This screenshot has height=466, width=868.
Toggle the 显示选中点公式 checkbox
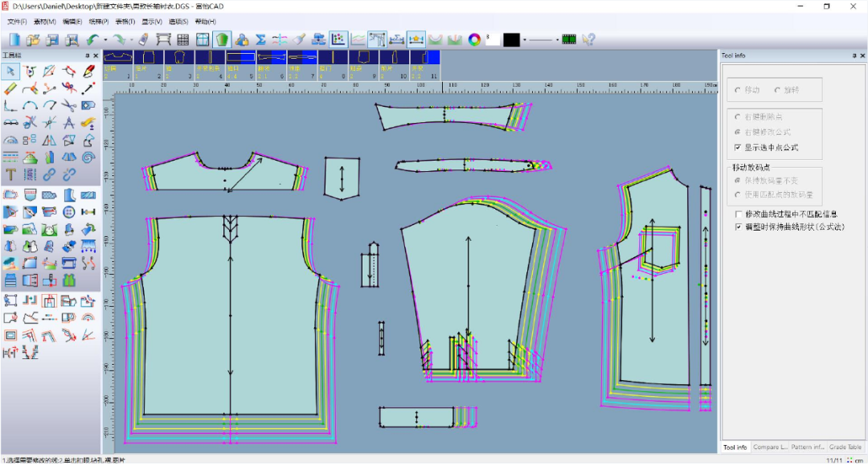(737, 148)
